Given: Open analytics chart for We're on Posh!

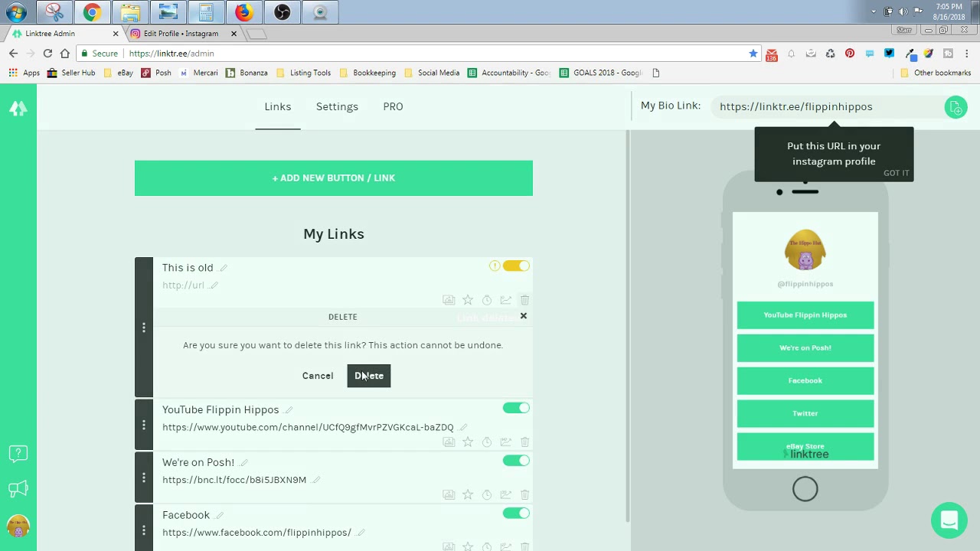Looking at the screenshot, I should pyautogui.click(x=505, y=494).
